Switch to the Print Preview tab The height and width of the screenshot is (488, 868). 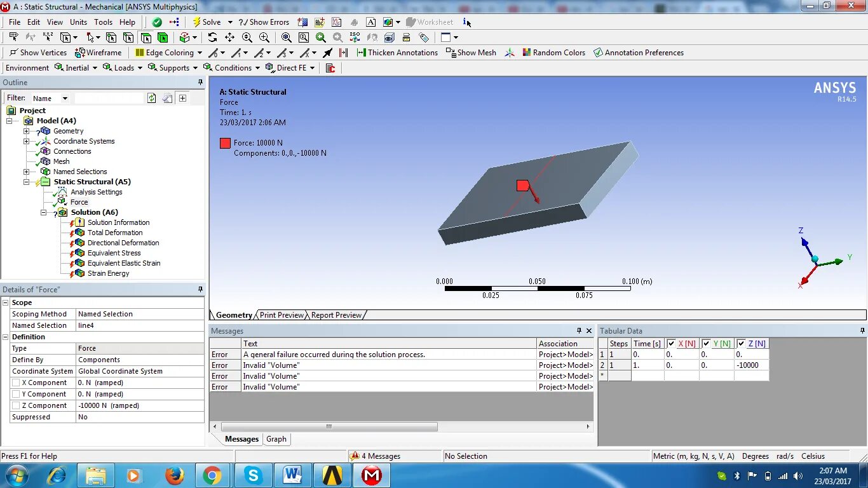[x=281, y=315]
